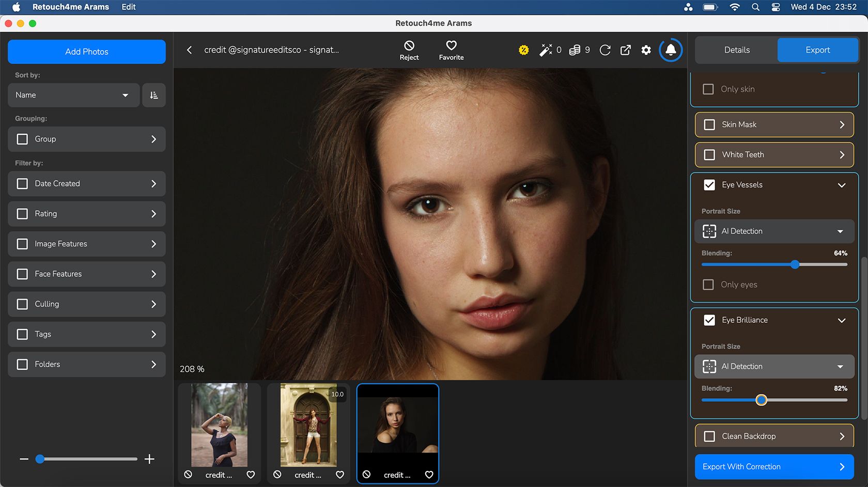
Task: Uncheck Eye Brilliance correction
Action: click(709, 320)
